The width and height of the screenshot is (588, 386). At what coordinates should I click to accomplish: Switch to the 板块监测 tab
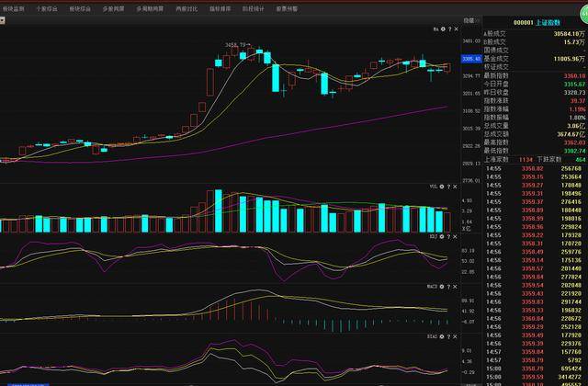pyautogui.click(x=15, y=8)
